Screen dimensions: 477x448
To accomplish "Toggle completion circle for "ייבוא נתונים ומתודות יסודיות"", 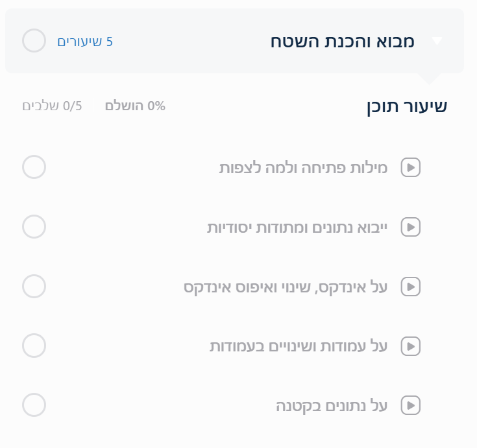I will pyautogui.click(x=34, y=227).
